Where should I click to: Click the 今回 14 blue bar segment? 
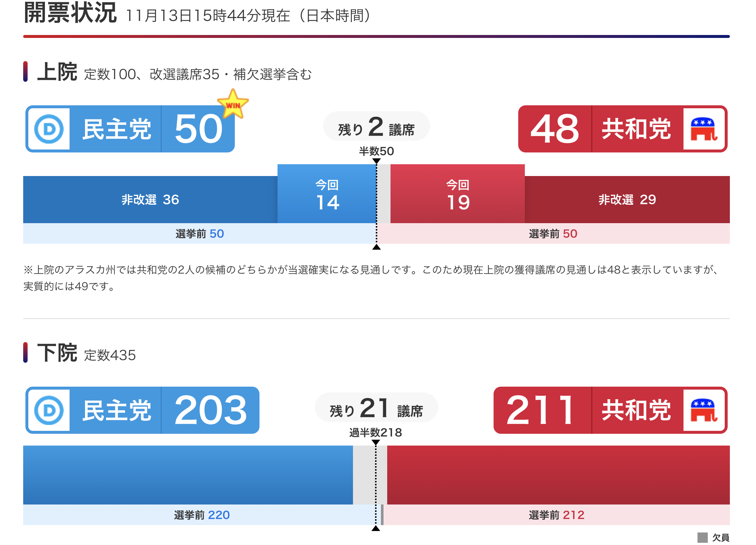click(327, 194)
